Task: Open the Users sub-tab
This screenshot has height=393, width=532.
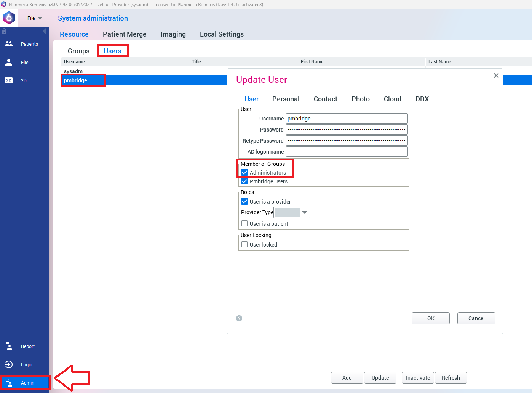Action: (x=112, y=51)
